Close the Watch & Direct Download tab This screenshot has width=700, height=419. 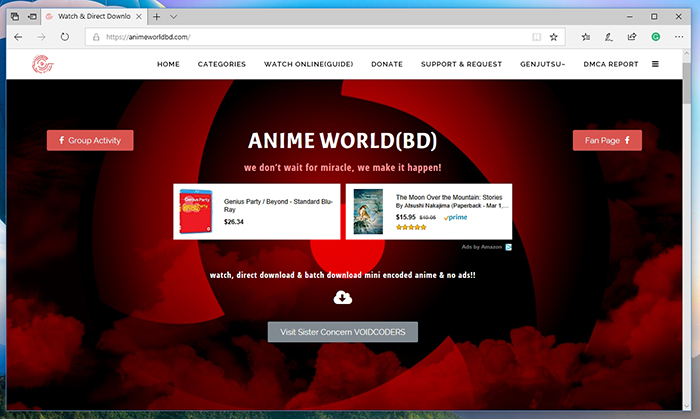[139, 17]
